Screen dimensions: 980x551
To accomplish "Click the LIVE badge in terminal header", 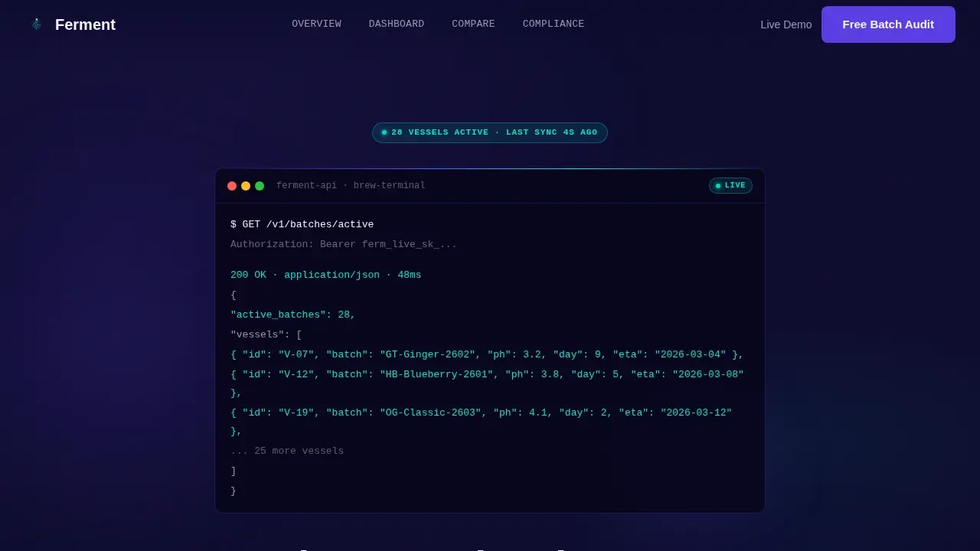I will coord(730,186).
